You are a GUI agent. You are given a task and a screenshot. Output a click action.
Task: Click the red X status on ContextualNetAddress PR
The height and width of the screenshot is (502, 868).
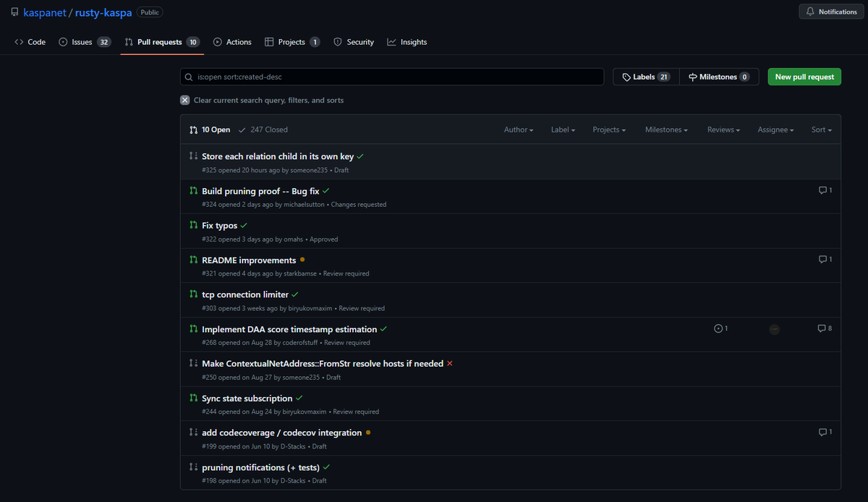click(x=449, y=364)
